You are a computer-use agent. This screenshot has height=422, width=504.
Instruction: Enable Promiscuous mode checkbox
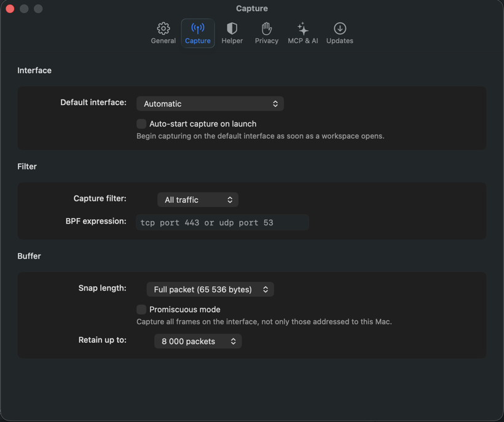pos(141,309)
